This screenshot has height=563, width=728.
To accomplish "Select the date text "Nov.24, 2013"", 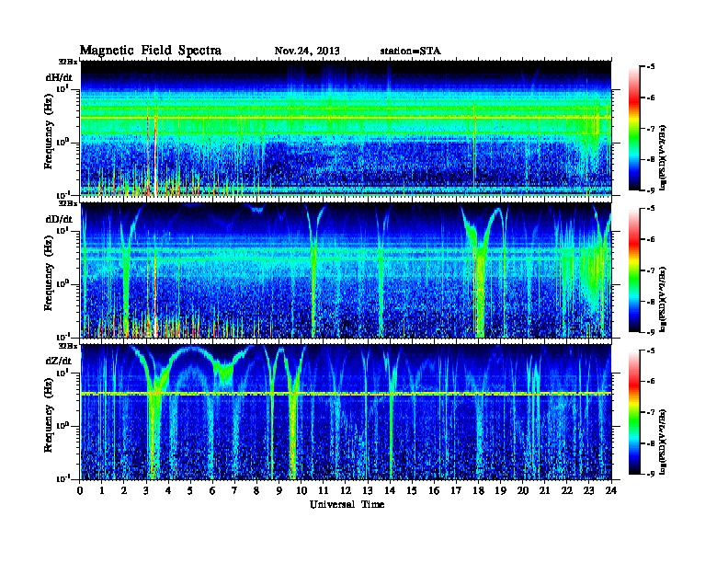I will pyautogui.click(x=307, y=51).
